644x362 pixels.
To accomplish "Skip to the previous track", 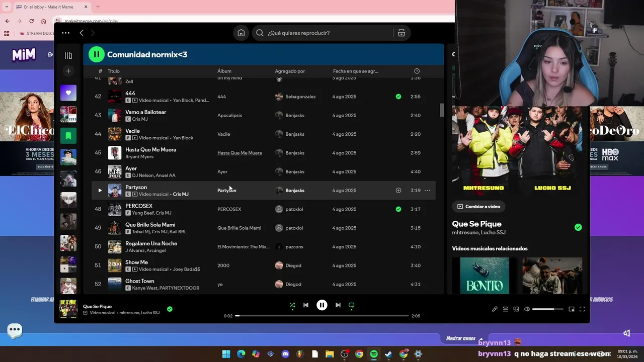I will (x=305, y=305).
